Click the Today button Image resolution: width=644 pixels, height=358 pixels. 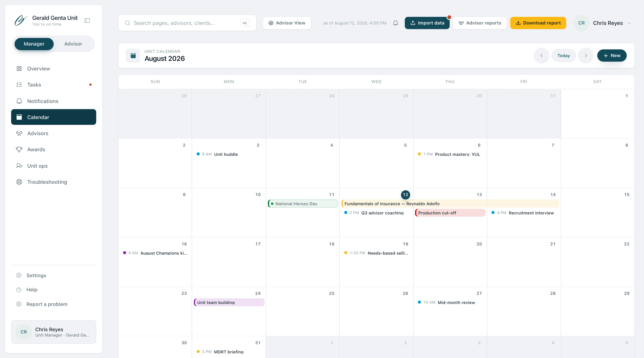563,55
